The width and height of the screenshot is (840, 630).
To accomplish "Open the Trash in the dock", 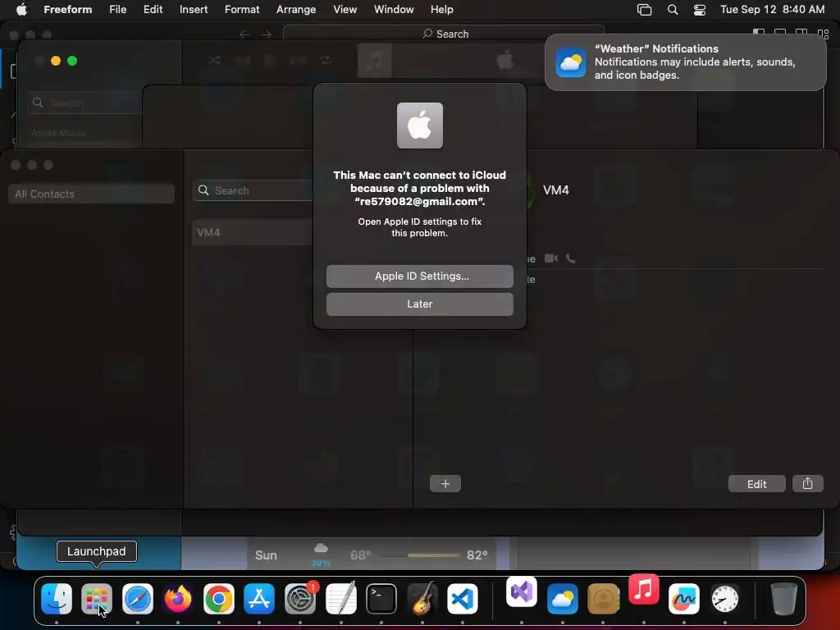I will click(783, 598).
